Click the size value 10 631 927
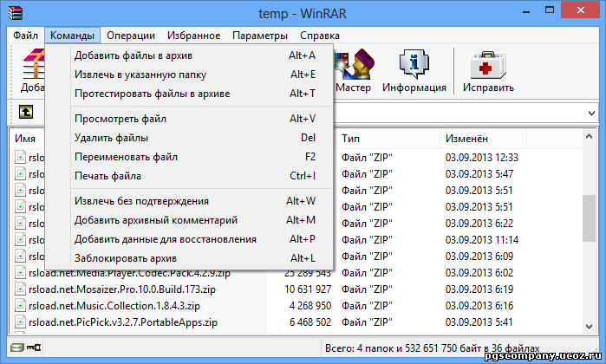606x364 pixels. pos(308,289)
